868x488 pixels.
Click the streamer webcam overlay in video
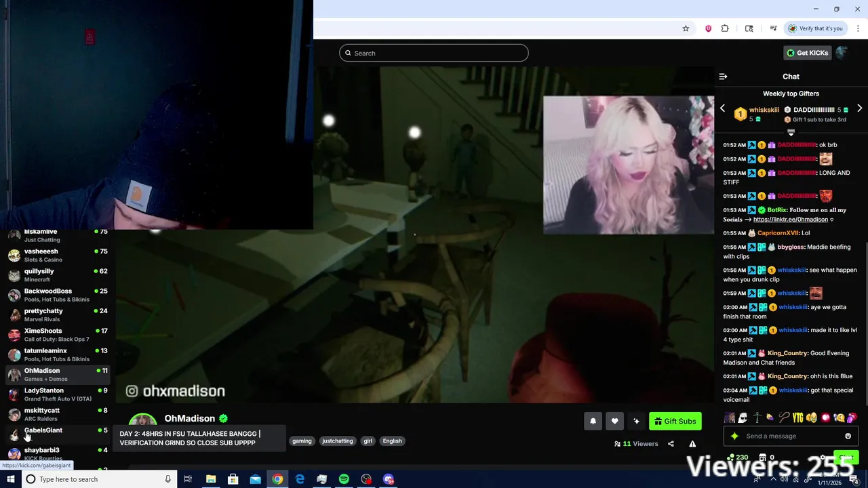tap(629, 165)
